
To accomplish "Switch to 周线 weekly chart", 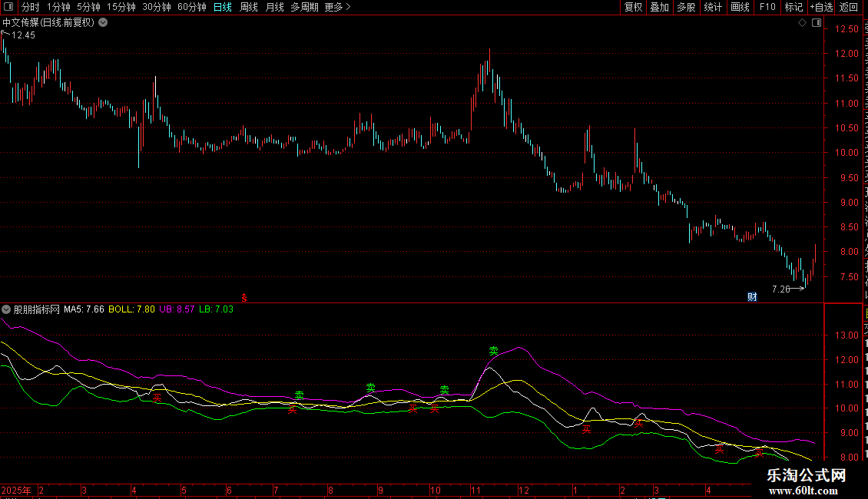I will coord(249,7).
